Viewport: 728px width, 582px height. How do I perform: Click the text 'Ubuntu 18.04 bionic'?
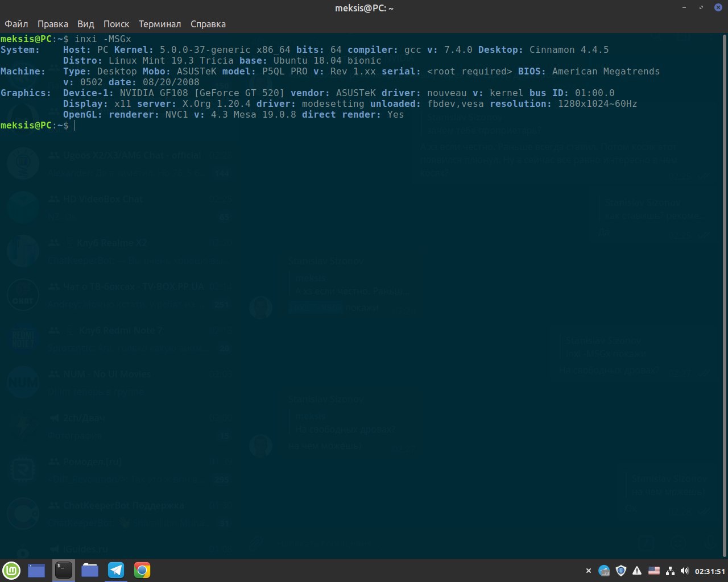tap(328, 60)
